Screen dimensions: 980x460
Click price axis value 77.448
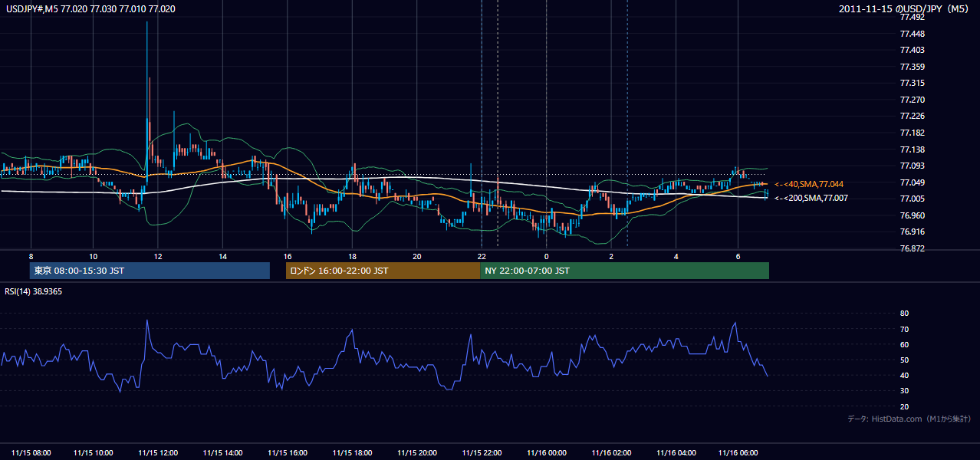(913, 34)
